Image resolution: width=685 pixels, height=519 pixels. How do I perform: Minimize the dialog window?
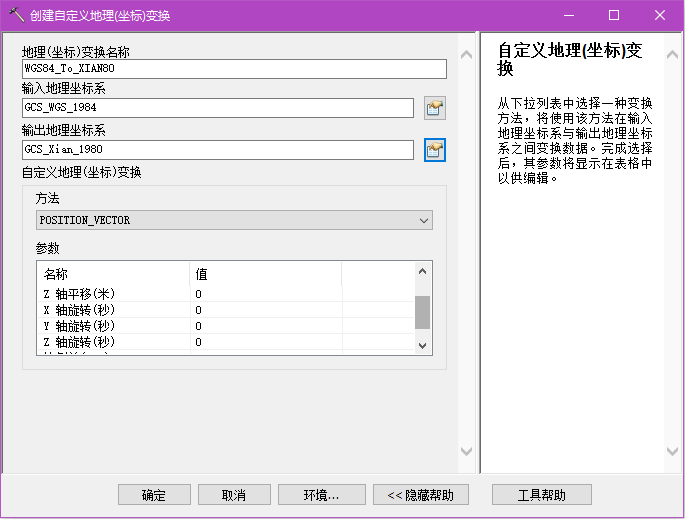pos(569,15)
